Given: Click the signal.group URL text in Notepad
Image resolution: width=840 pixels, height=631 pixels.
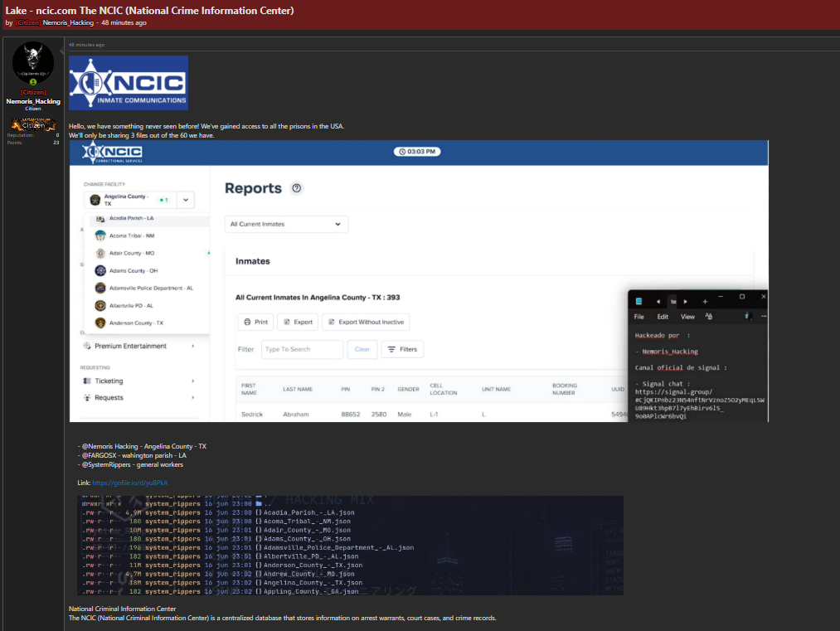Looking at the screenshot, I should [700, 404].
